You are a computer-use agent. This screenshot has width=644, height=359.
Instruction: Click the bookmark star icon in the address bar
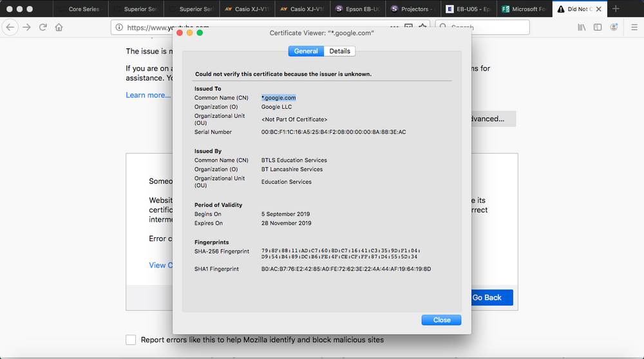click(x=422, y=28)
